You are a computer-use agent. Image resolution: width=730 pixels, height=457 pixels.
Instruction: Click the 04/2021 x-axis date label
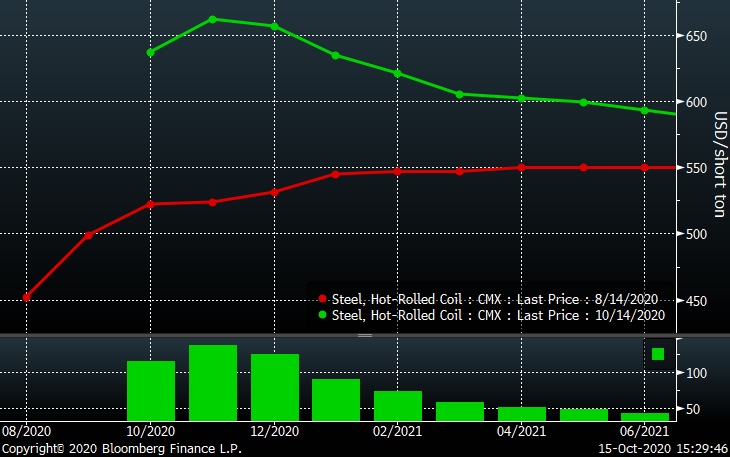tap(521, 431)
